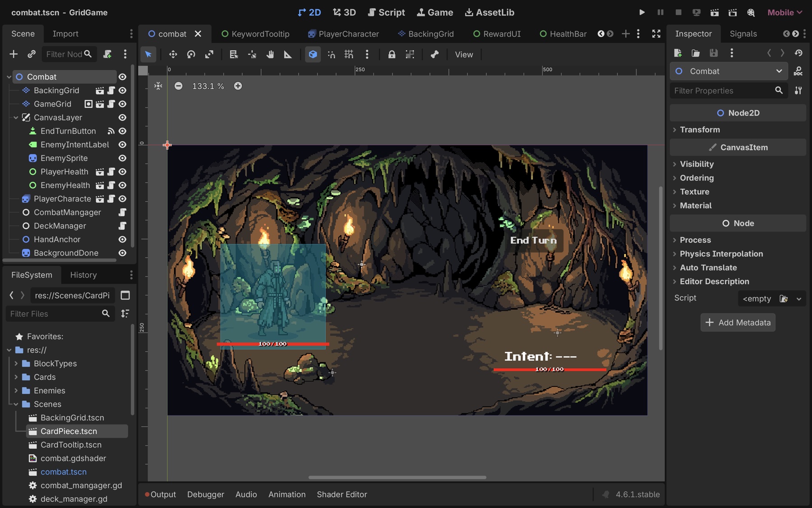
Task: Expand the Cards folder
Action: [x=16, y=377]
